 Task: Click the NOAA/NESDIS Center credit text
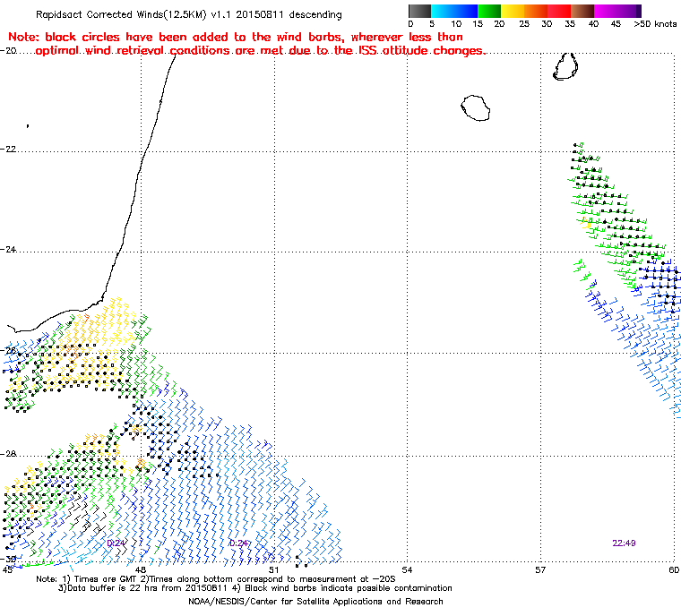tap(315, 602)
